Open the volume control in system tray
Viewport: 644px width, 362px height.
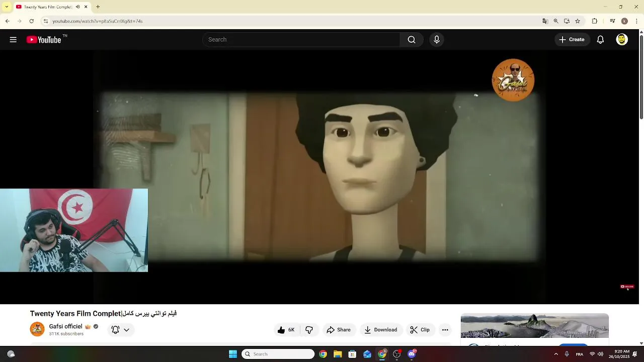(600, 354)
